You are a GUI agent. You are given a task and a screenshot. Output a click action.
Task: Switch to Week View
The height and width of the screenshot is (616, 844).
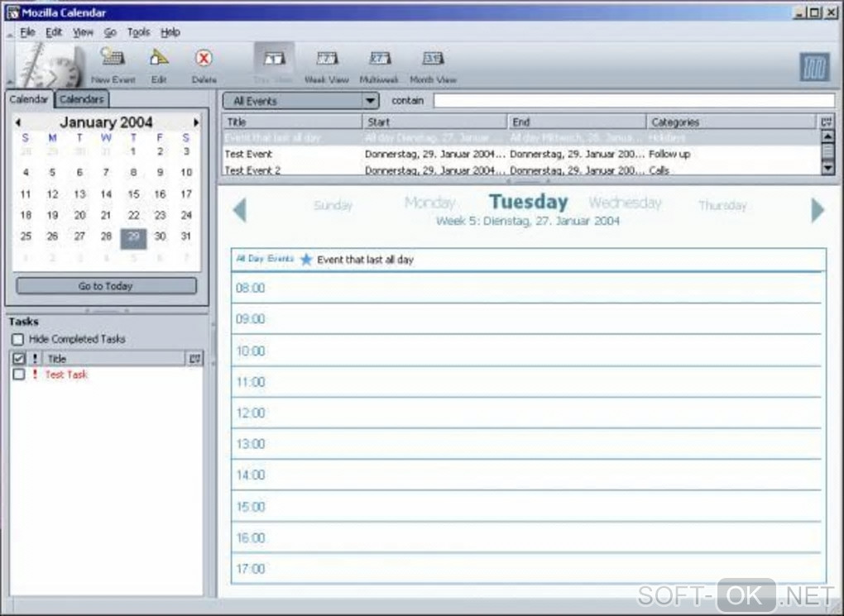pos(327,65)
